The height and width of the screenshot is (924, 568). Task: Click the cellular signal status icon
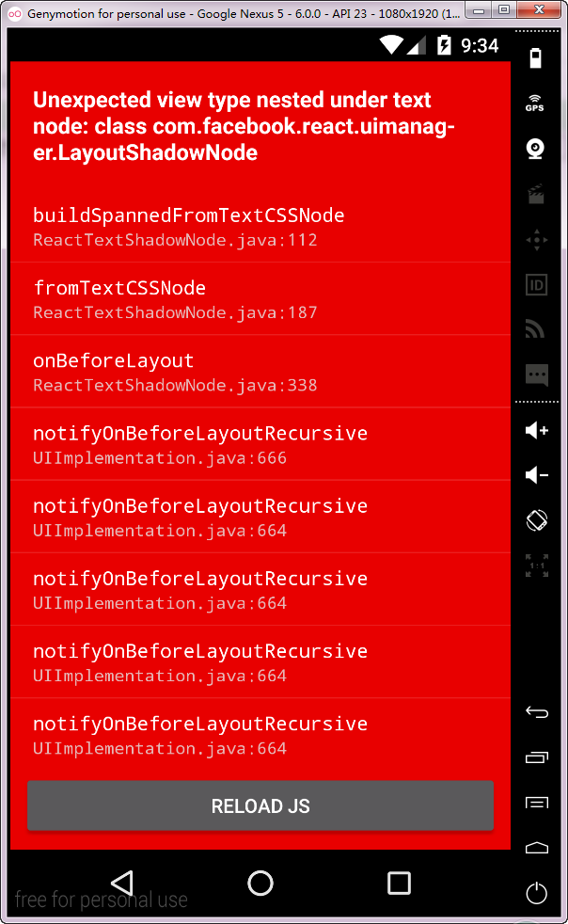coord(417,45)
